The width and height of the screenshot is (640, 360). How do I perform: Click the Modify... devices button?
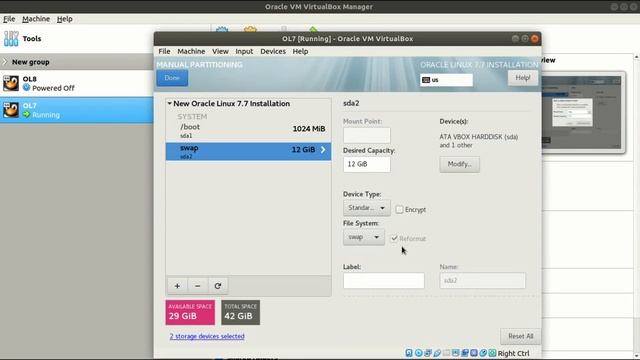click(460, 164)
